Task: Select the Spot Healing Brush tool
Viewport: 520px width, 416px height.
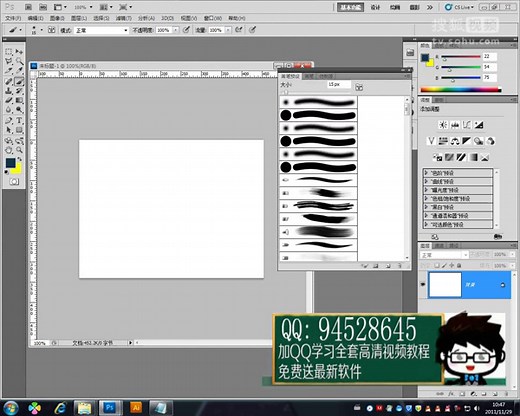Action: tap(9, 81)
